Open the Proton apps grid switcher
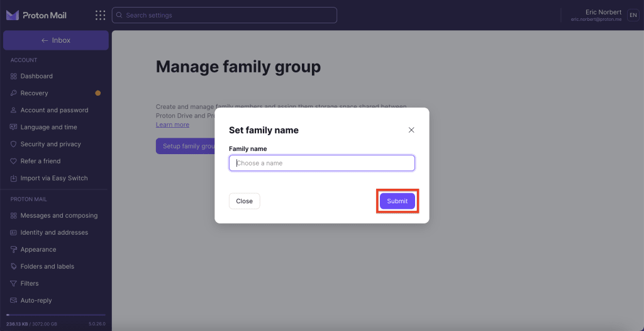 point(100,15)
